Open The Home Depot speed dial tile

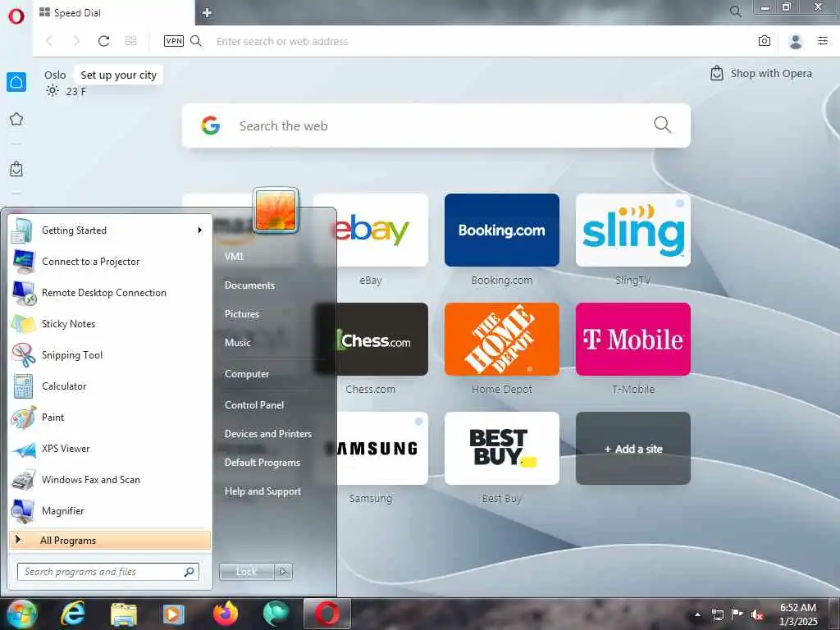[x=502, y=339]
